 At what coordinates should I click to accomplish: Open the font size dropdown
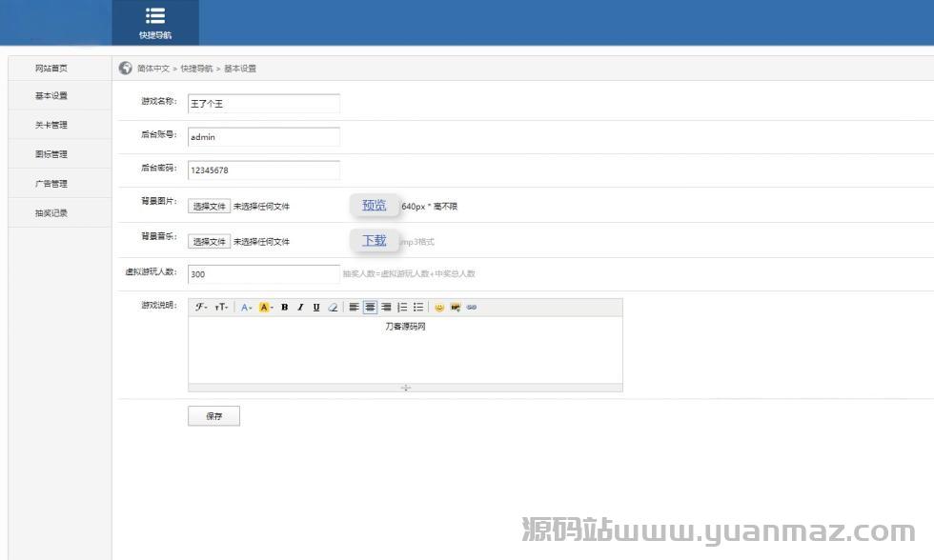point(221,308)
